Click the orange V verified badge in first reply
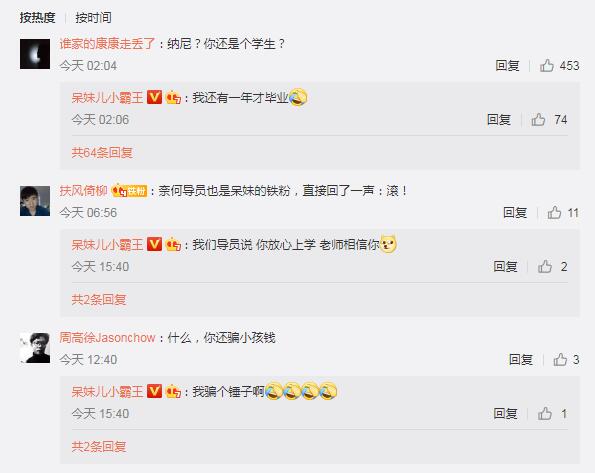Image resolution: width=595 pixels, height=473 pixels. tap(154, 97)
